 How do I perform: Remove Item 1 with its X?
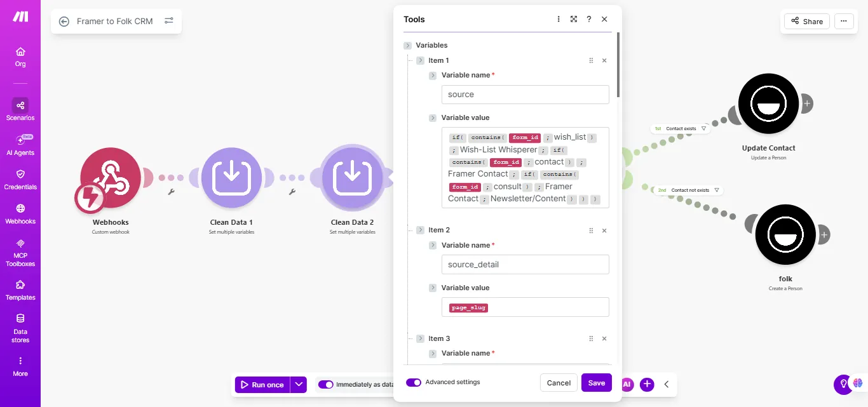click(604, 60)
